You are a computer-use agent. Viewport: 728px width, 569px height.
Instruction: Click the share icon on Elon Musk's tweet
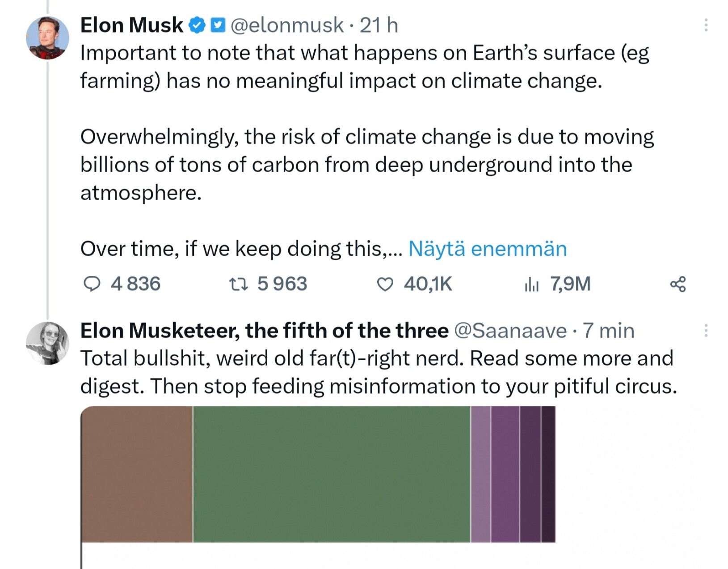(x=678, y=284)
